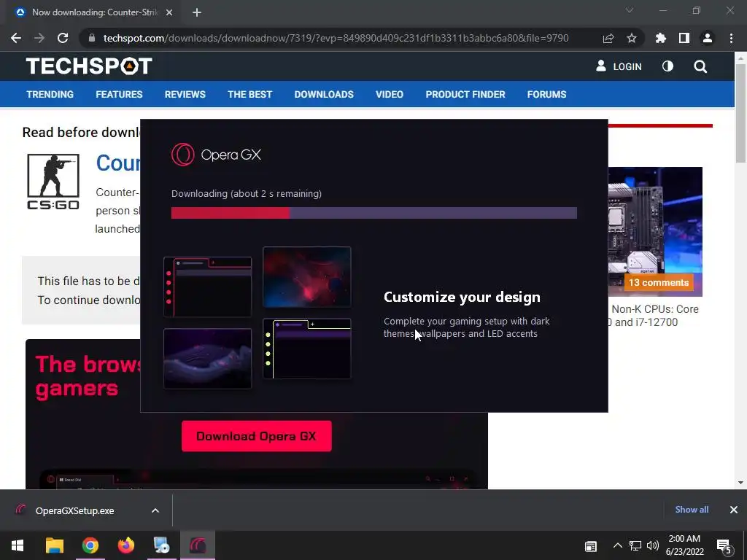The width and height of the screenshot is (747, 560).
Task: Click the purple wave wallpaper thumbnail
Action: (x=207, y=358)
